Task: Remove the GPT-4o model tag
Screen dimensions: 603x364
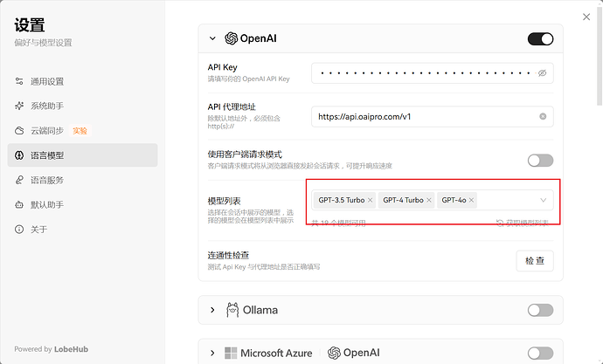Action: click(x=471, y=200)
